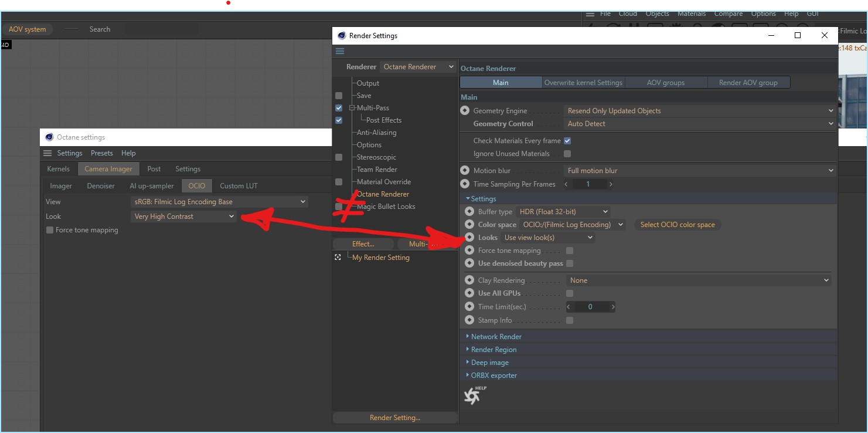868x433 pixels.
Task: Click the keyframe dot beside Buffer type
Action: 469,212
